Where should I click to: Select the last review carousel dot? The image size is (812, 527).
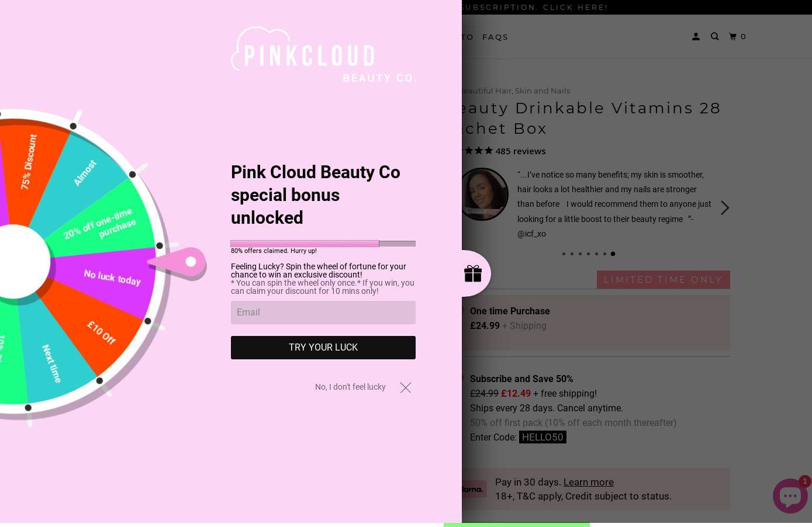coord(613,254)
